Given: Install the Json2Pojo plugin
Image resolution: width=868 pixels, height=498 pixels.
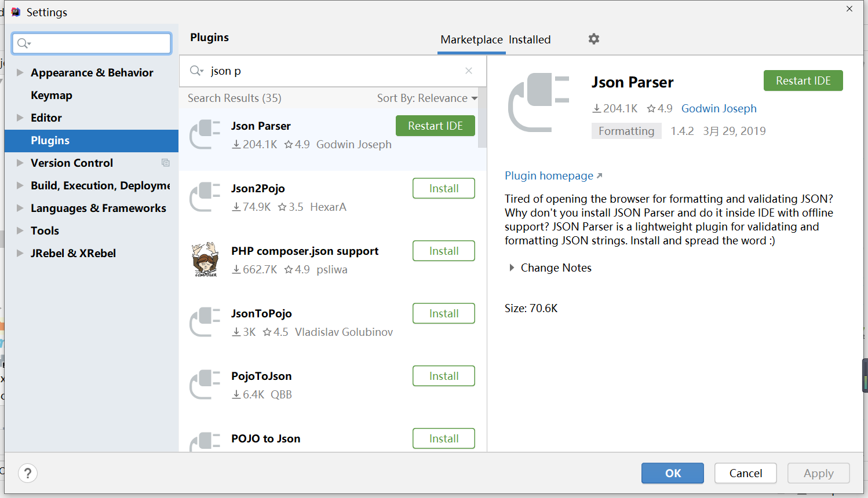Looking at the screenshot, I should click(444, 188).
